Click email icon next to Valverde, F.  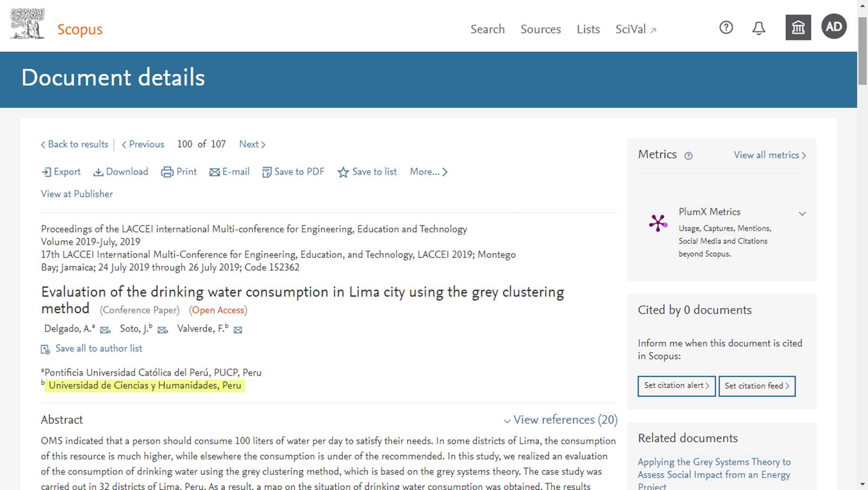[x=238, y=330]
